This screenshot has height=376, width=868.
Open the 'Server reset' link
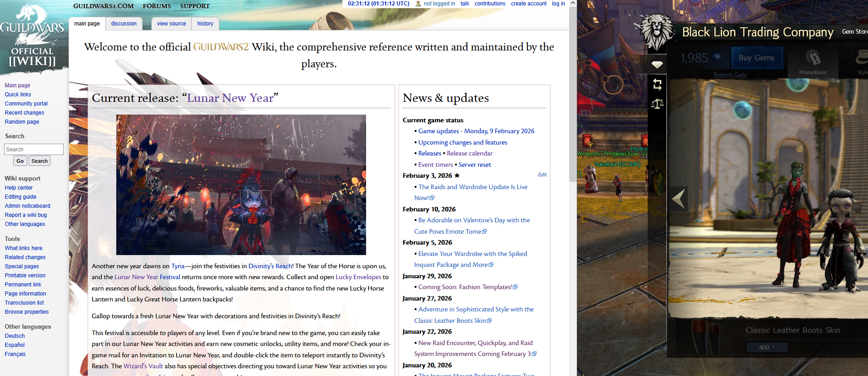coord(475,165)
